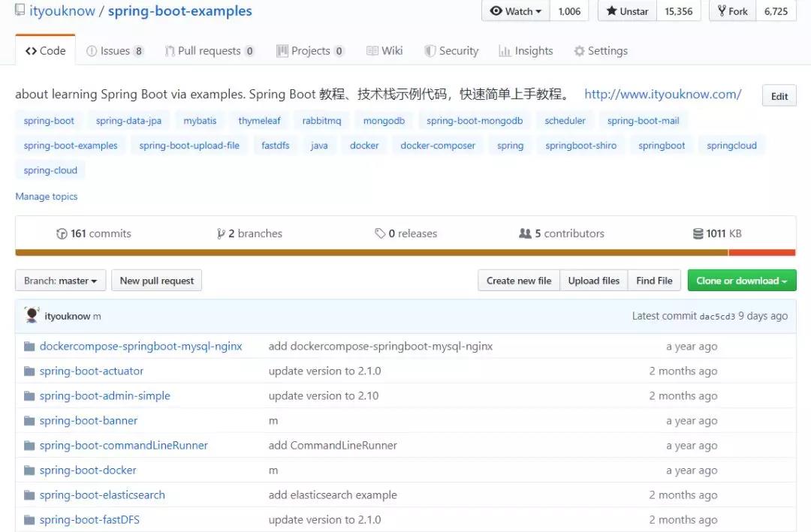811x532 pixels.
Task: Click the contributors people icon
Action: click(x=525, y=233)
